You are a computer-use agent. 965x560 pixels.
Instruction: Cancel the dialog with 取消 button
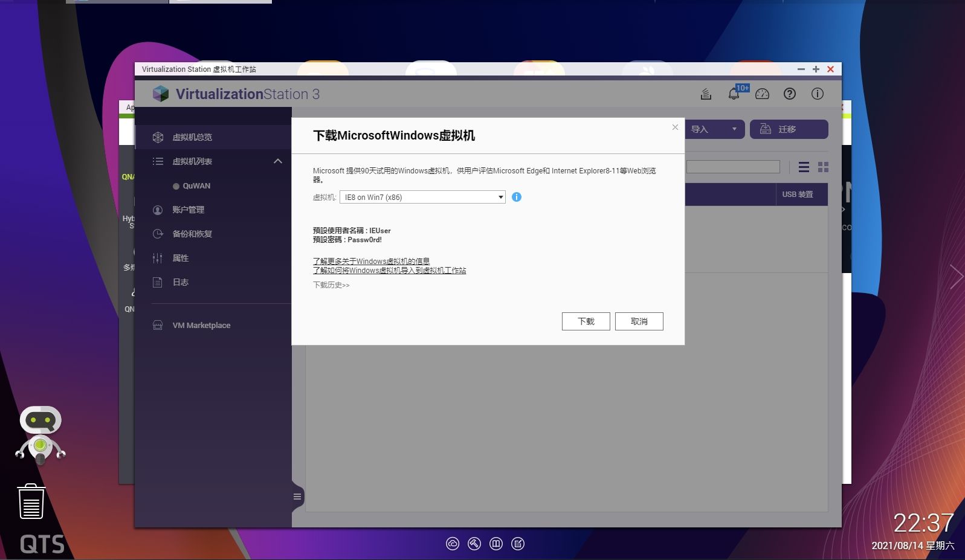pos(639,321)
